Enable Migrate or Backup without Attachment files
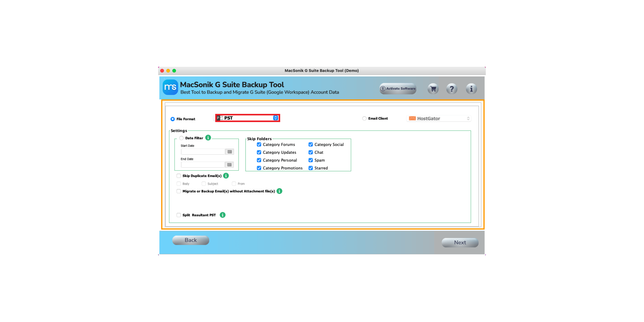This screenshot has height=322, width=644. [x=179, y=191]
